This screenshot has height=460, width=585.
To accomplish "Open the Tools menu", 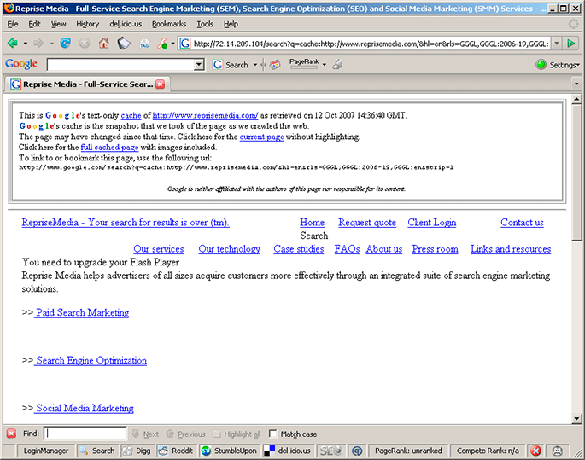I will (x=205, y=24).
